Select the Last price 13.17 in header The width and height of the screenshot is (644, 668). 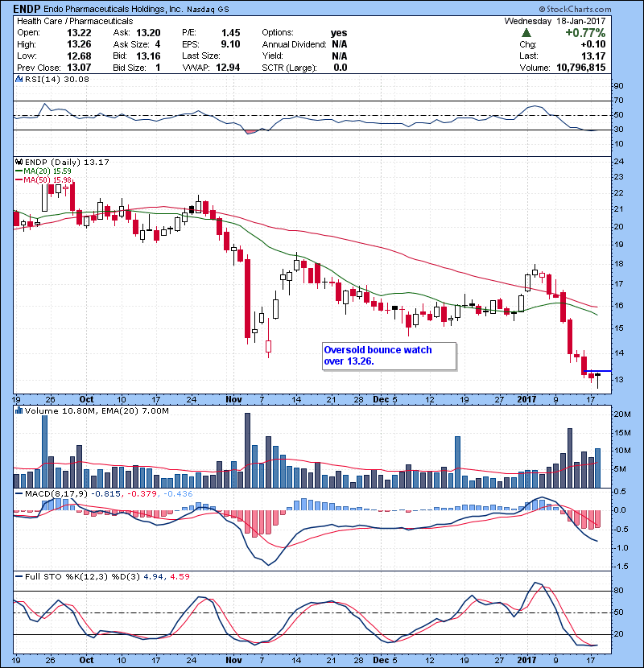click(593, 56)
